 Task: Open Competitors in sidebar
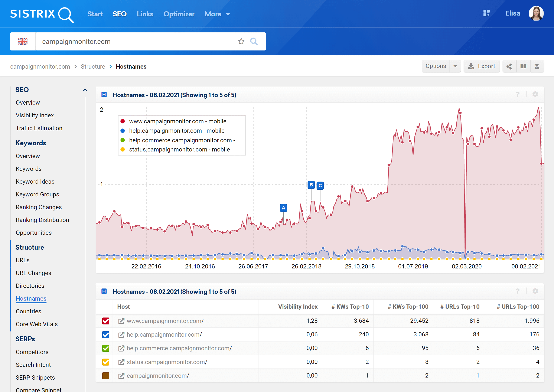click(x=32, y=352)
